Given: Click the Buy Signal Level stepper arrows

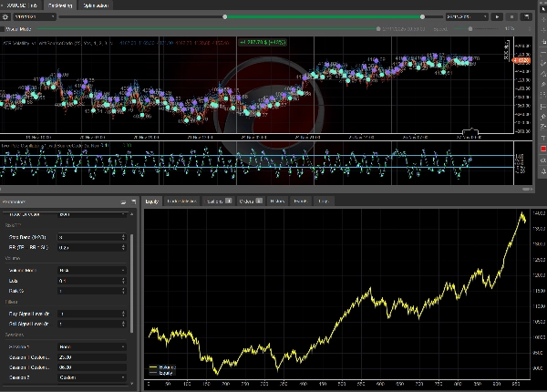Looking at the screenshot, I should (x=123, y=314).
